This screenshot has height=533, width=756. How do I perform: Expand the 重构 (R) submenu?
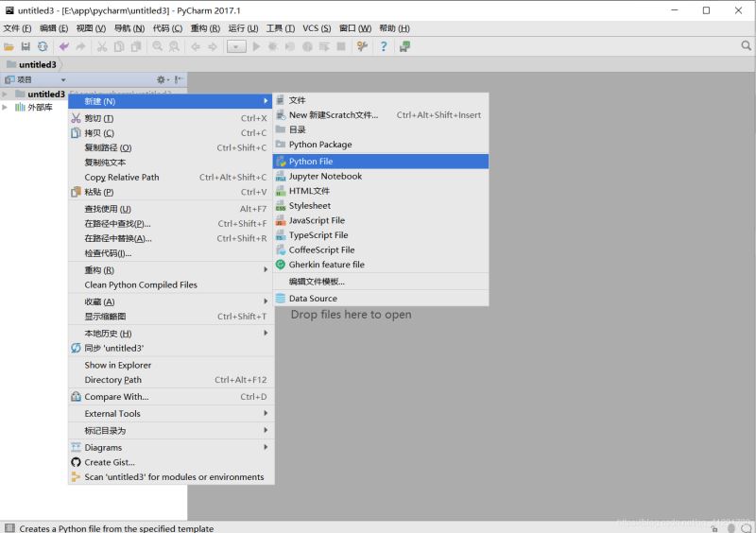pyautogui.click(x=171, y=270)
